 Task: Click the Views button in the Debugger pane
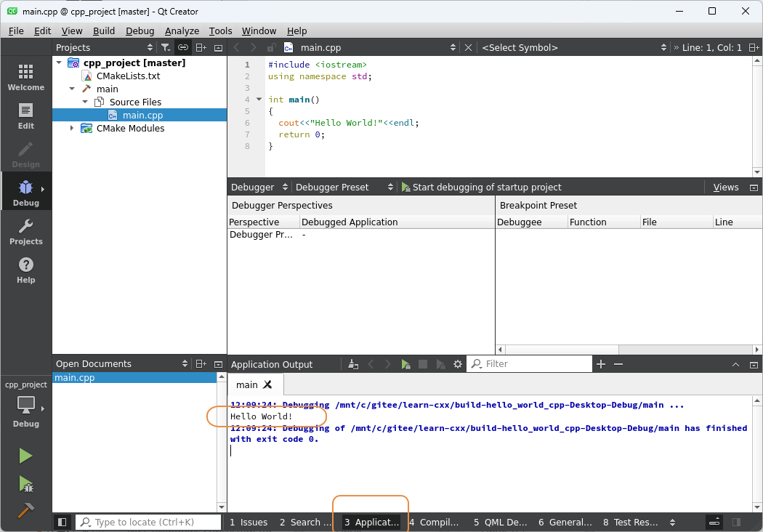coord(724,187)
